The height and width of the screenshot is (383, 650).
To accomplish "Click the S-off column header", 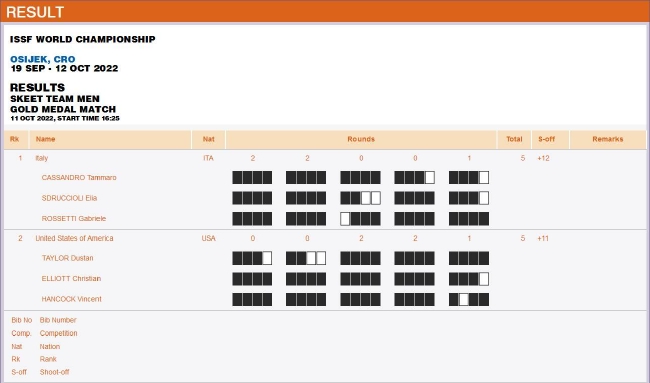I will 546,139.
